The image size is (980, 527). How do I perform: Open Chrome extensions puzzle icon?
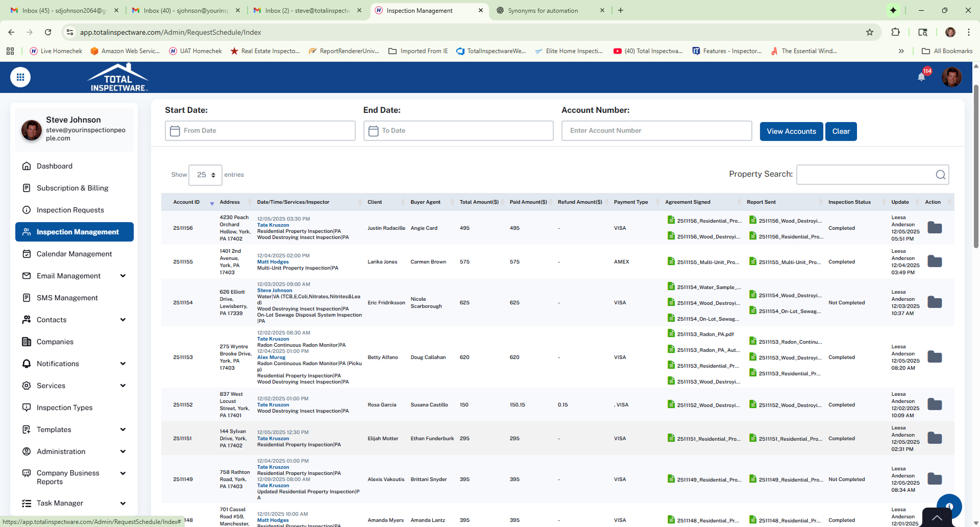point(895,32)
